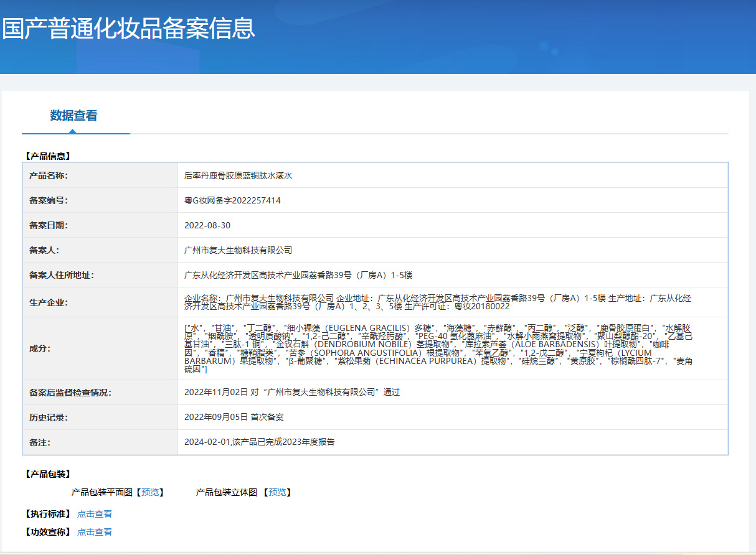This screenshot has width=756, height=555.
Task: Click 点击查看 next to 功效宣称
Action: 95,532
